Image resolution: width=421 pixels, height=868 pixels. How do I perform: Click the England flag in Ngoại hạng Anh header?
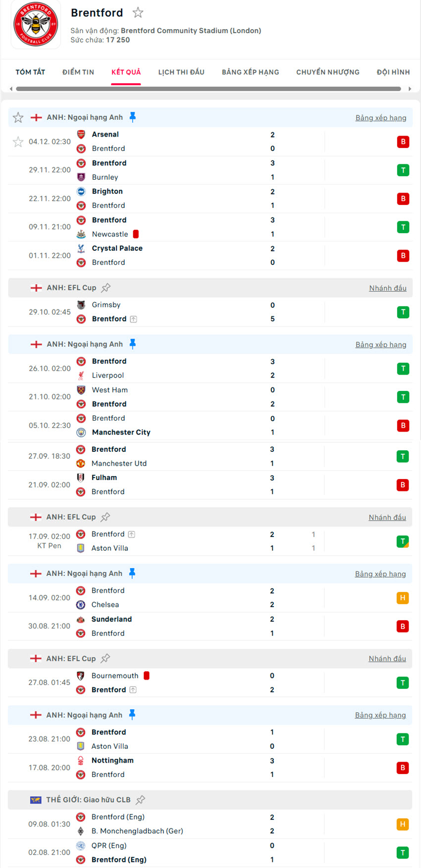(36, 117)
